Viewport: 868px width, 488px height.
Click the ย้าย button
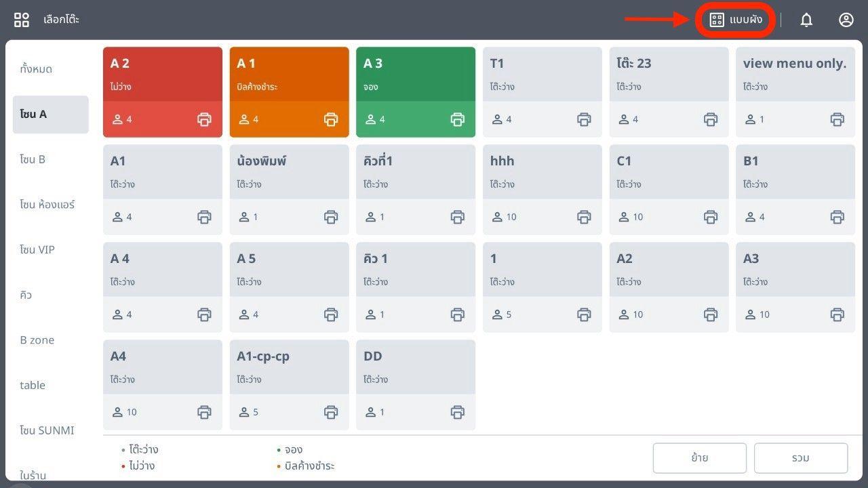click(699, 458)
